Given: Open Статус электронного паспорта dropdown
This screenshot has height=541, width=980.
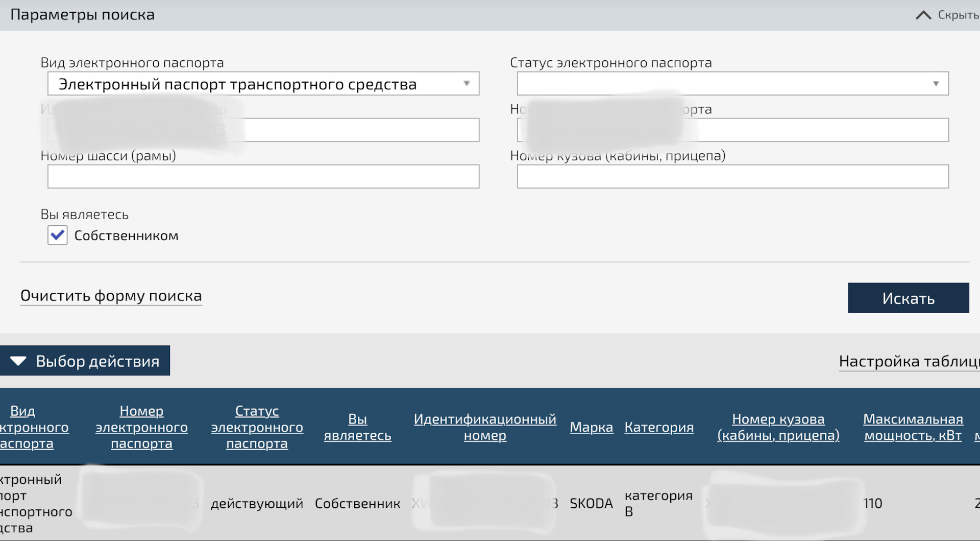Looking at the screenshot, I should click(732, 84).
